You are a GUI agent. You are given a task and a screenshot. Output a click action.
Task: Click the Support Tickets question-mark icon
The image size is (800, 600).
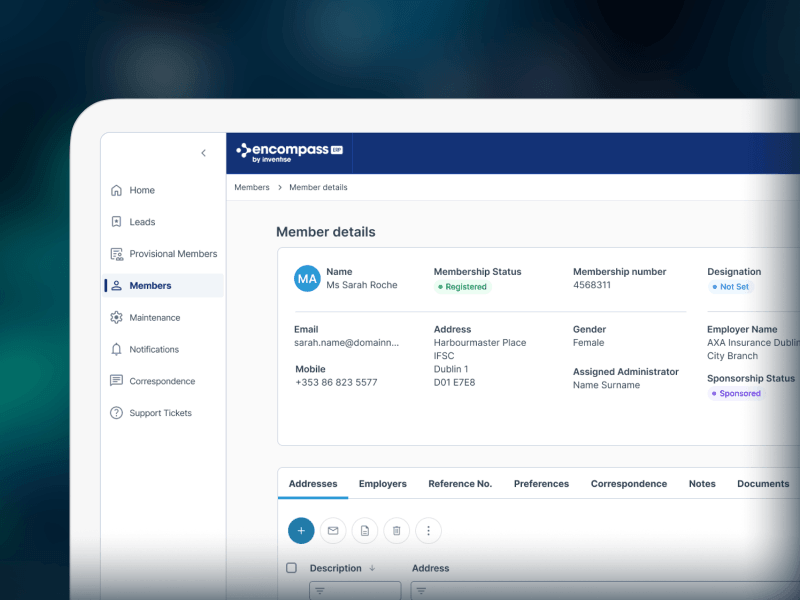point(116,413)
